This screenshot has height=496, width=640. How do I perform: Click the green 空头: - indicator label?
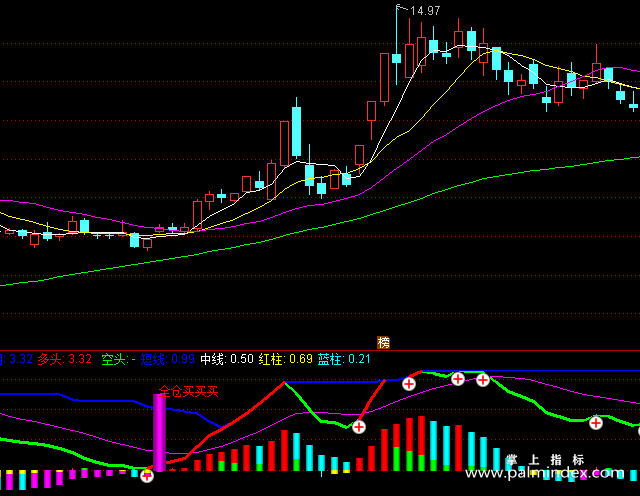[118, 359]
